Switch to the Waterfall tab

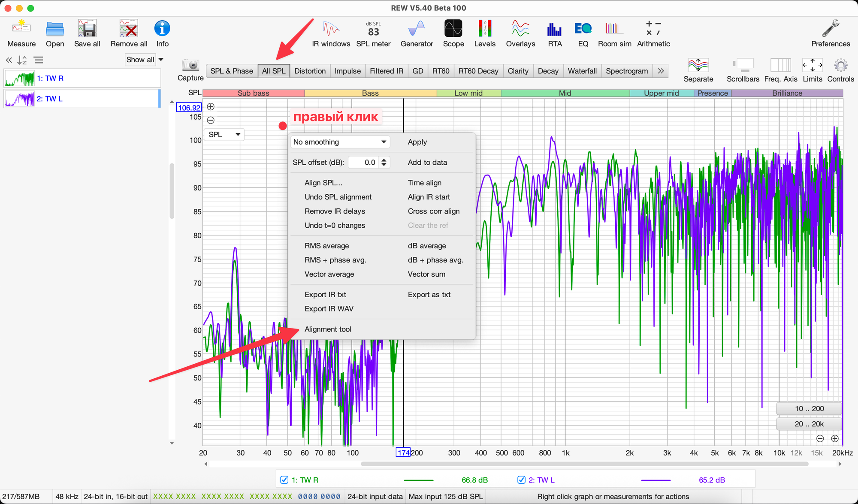click(582, 71)
